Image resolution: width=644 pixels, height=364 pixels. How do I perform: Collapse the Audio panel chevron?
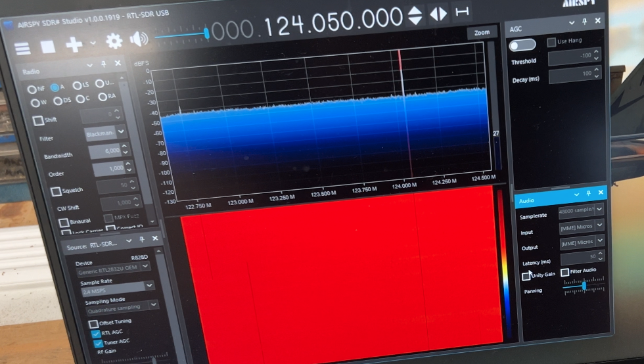(576, 194)
